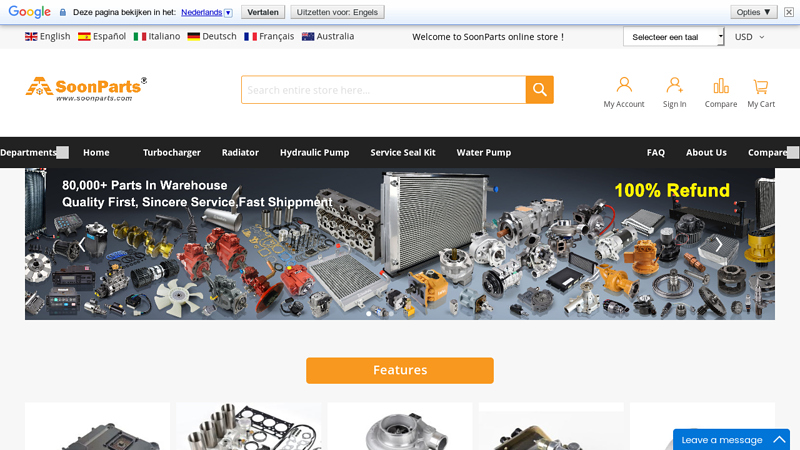Image resolution: width=800 pixels, height=450 pixels.
Task: Open the Compare bar-chart icon
Action: pyautogui.click(x=721, y=86)
